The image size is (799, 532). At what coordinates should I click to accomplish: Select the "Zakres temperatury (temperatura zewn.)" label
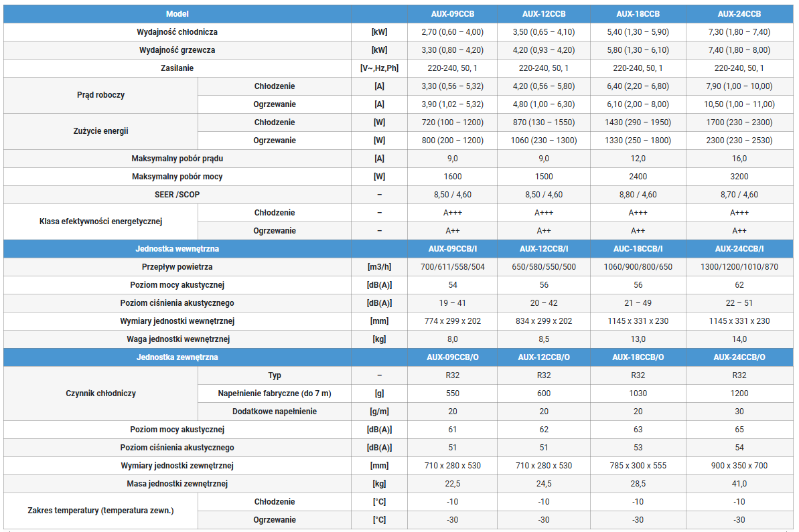coord(100,511)
